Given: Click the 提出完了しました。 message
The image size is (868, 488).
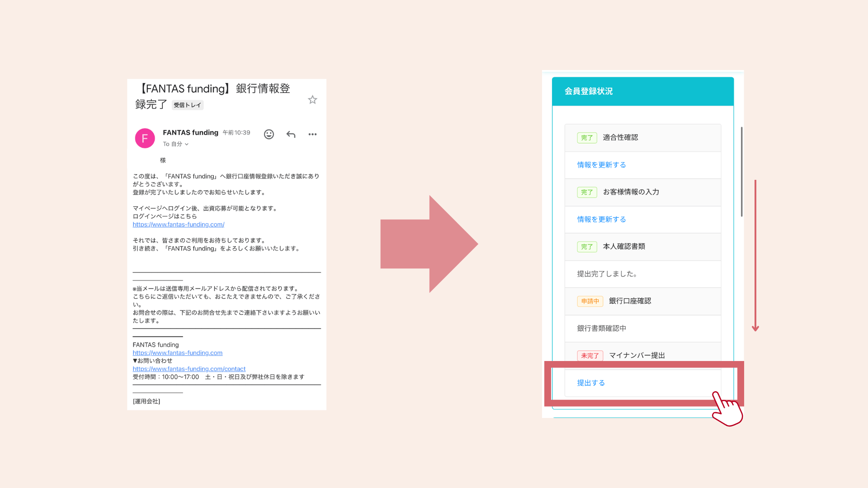Looking at the screenshot, I should coord(607,274).
